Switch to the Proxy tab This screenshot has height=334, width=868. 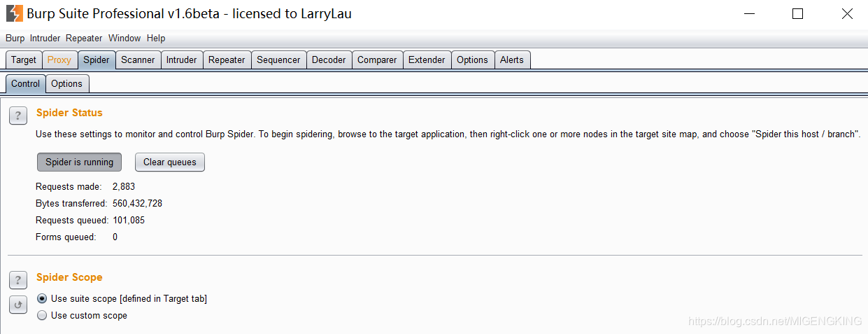coord(59,60)
